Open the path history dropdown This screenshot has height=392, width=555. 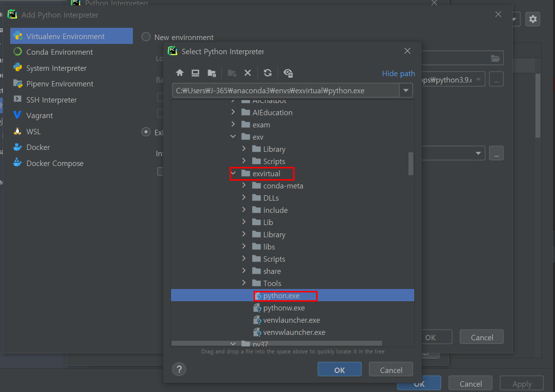tap(406, 91)
